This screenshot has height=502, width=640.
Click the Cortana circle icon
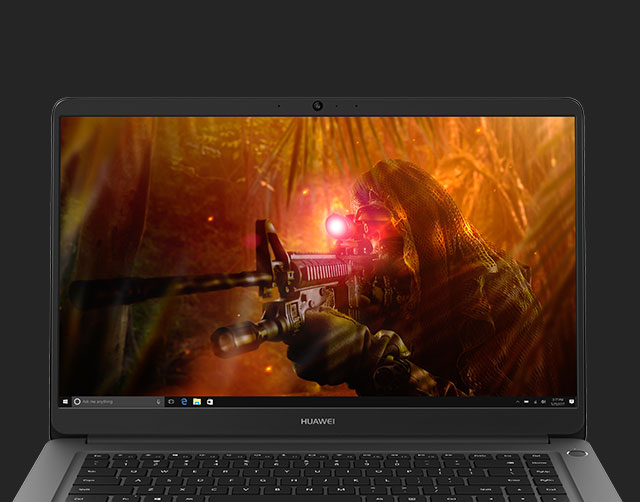click(x=77, y=402)
